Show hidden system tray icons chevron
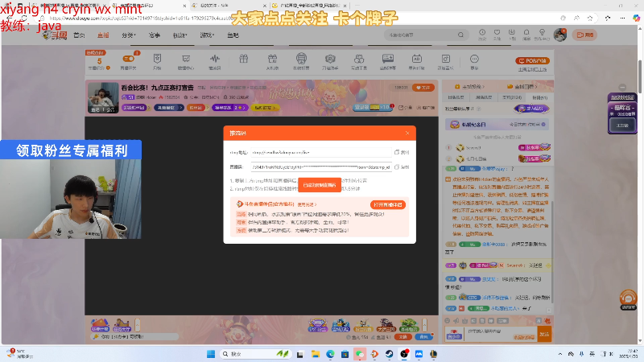 pyautogui.click(x=559, y=354)
